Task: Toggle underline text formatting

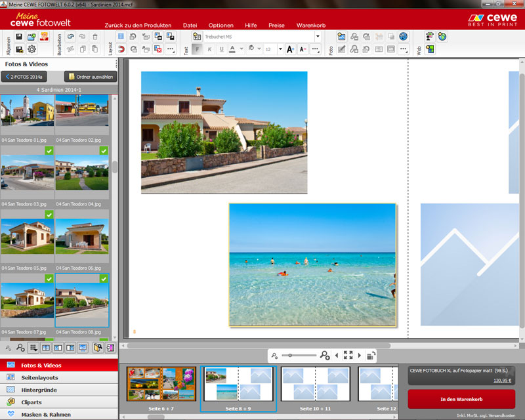Action: [x=221, y=49]
